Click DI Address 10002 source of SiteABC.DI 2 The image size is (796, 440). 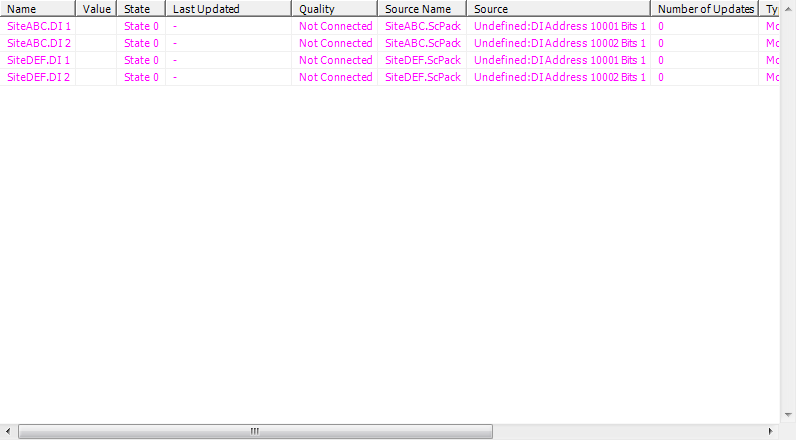[559, 43]
